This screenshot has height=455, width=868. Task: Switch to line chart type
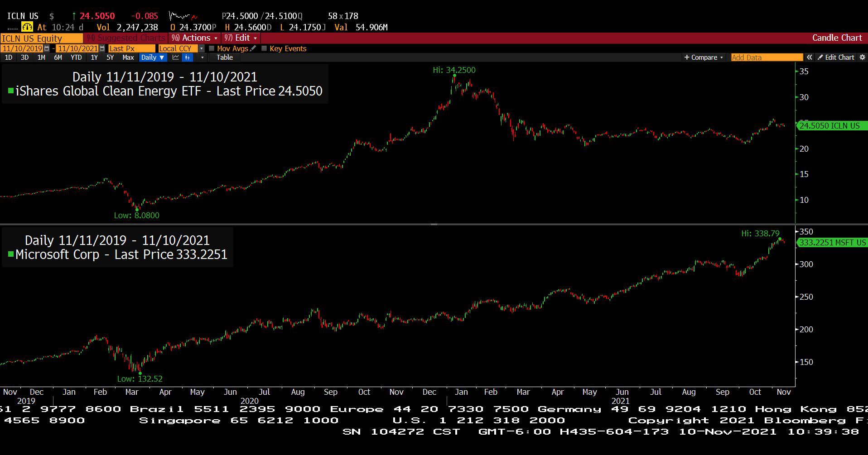(175, 57)
